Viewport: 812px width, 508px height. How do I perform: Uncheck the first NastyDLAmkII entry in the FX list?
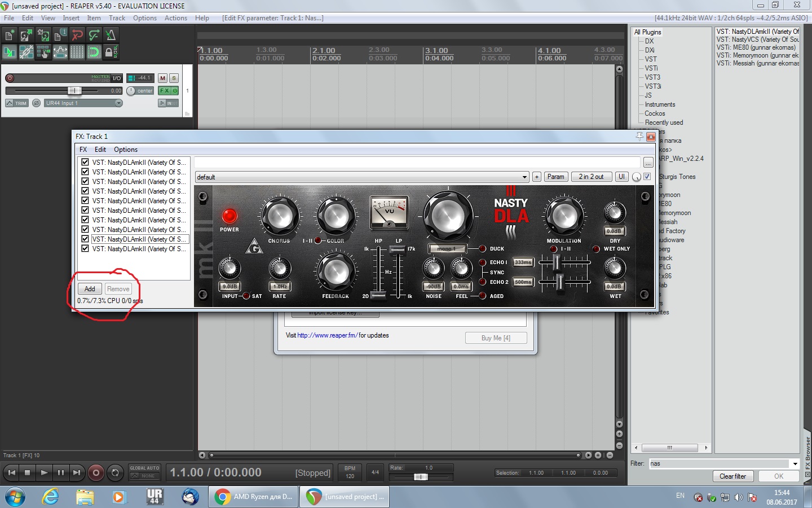click(x=85, y=163)
